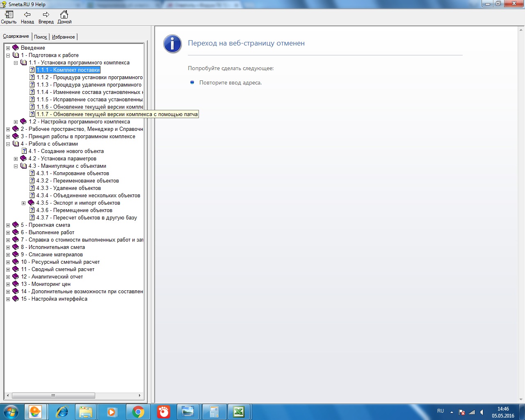Open Google Chrome from the taskbar
The width and height of the screenshot is (525, 420).
[x=138, y=412]
